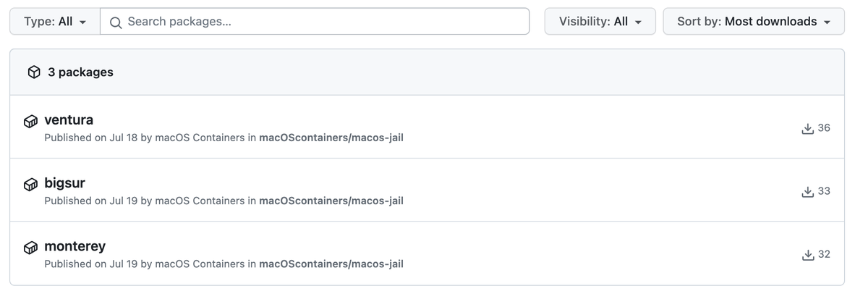Open the ventura package link
The width and height of the screenshot is (868, 307).
click(x=69, y=120)
